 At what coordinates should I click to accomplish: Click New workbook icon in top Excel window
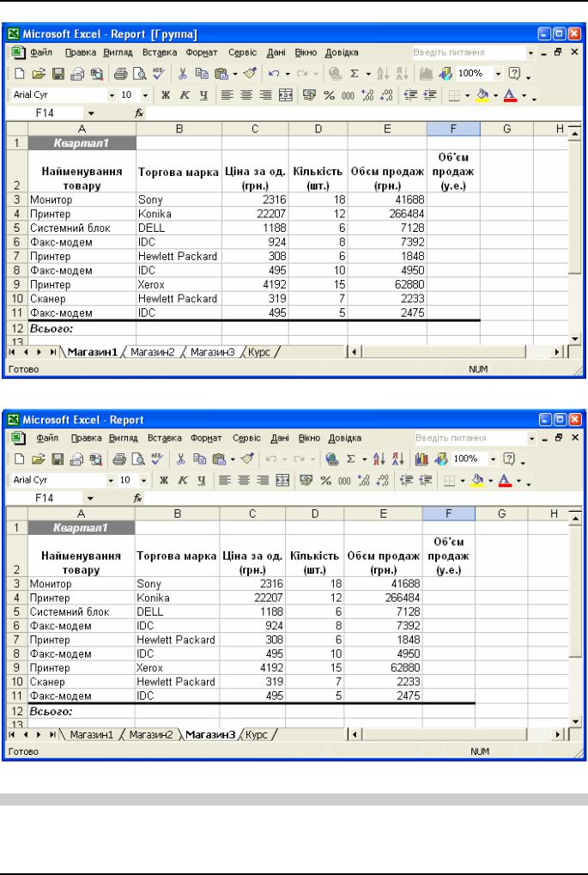19,74
